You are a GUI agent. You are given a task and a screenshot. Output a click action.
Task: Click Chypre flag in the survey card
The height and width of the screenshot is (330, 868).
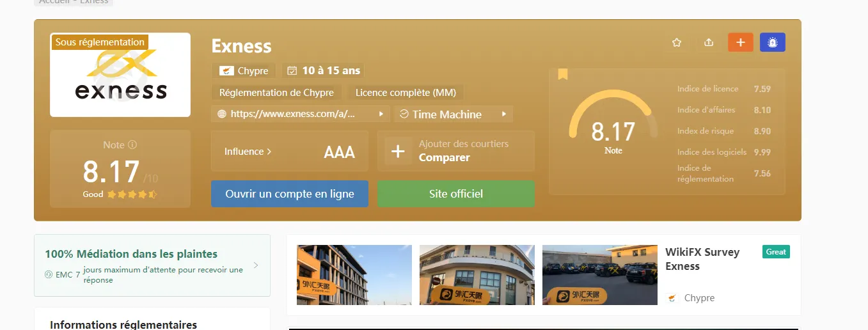(x=672, y=298)
